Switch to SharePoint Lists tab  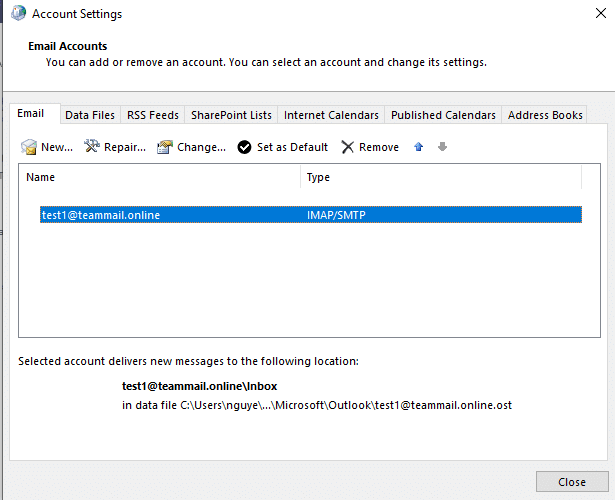(231, 115)
